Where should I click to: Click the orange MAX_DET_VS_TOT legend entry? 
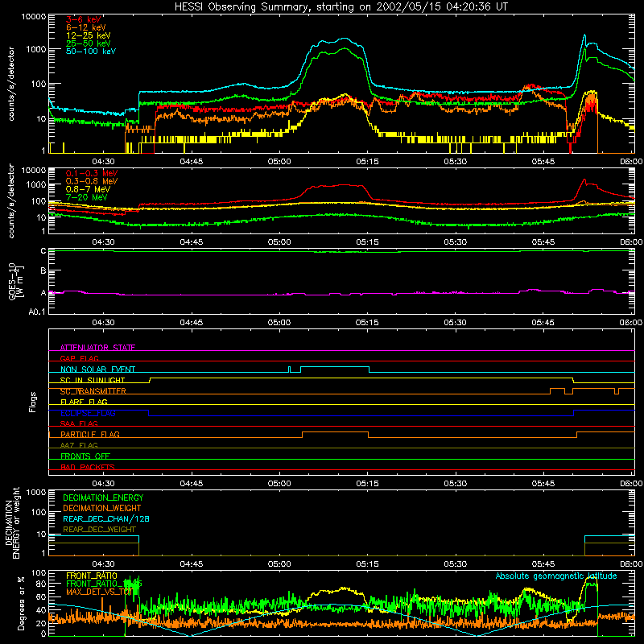coord(99,592)
